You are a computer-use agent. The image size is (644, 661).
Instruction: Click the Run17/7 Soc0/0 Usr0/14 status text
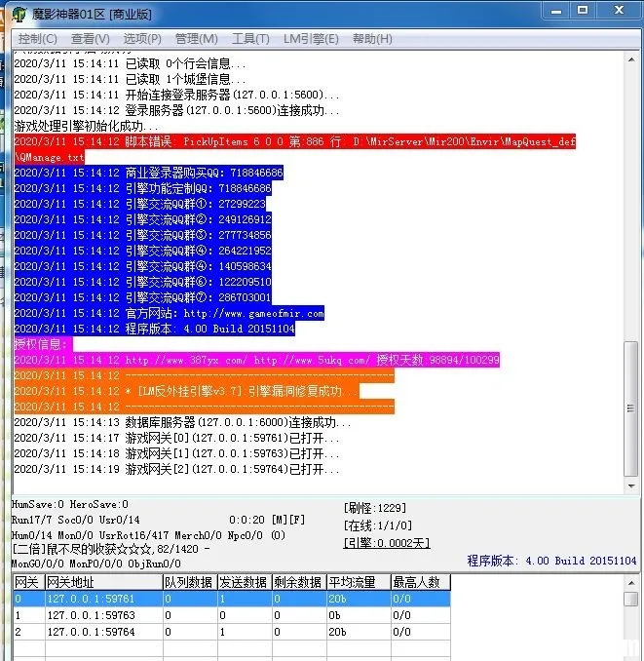pyautogui.click(x=75, y=520)
